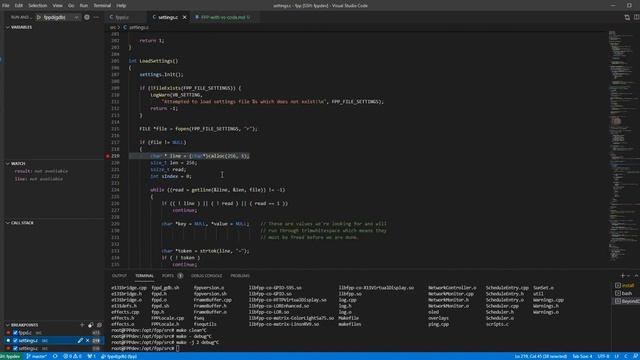Open the Help menu

point(121,6)
